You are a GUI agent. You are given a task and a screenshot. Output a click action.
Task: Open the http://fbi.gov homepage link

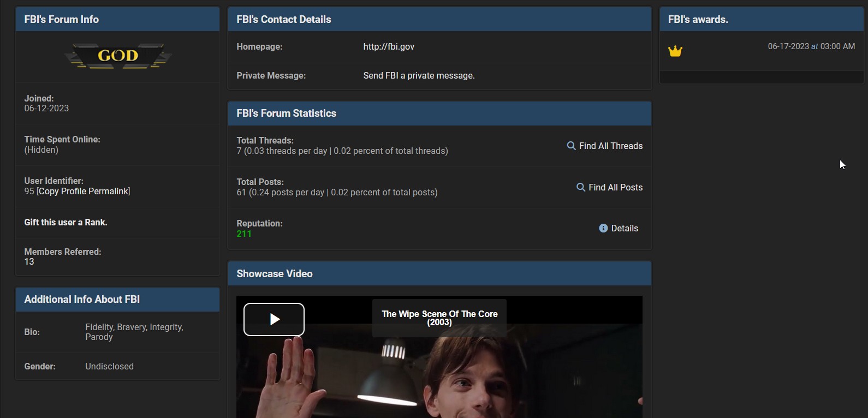pyautogui.click(x=389, y=47)
